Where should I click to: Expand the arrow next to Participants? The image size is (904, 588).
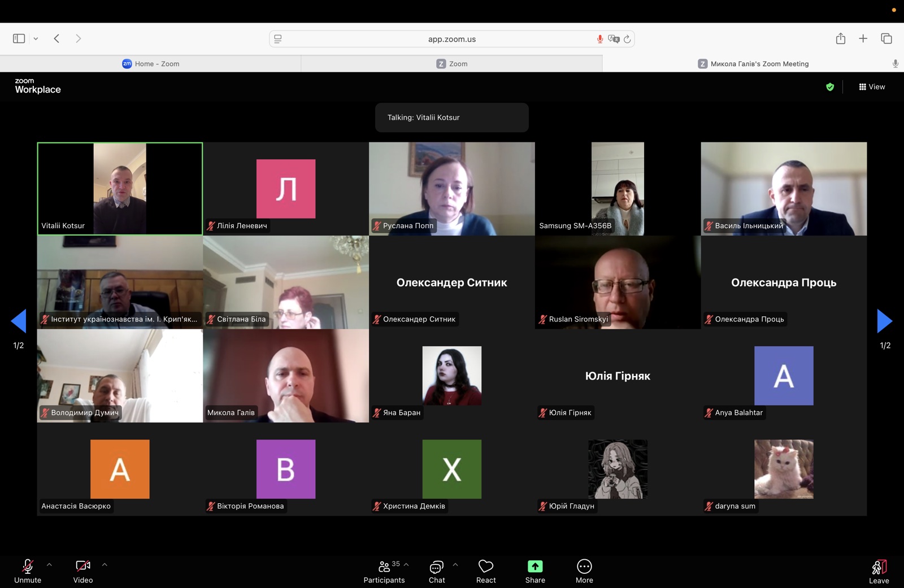click(406, 564)
